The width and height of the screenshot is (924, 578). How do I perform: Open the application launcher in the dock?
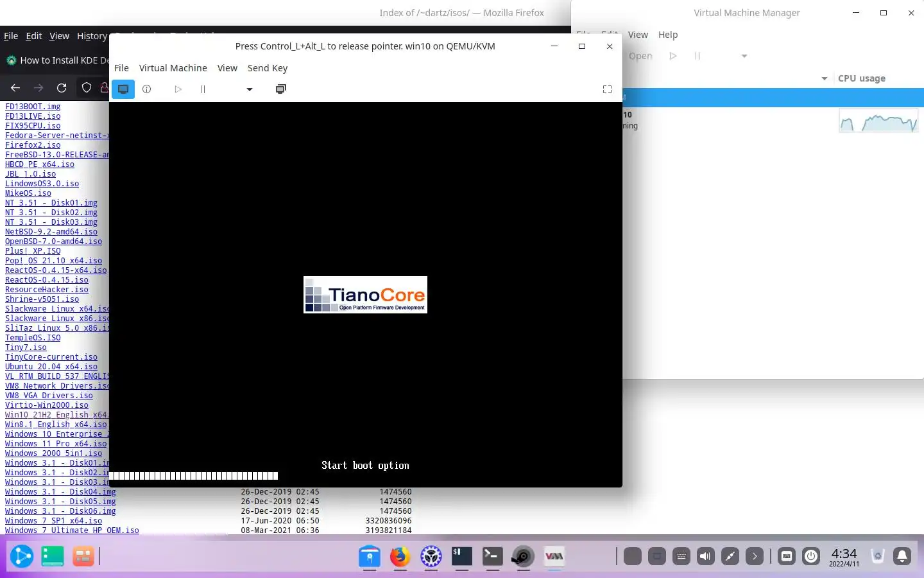(x=21, y=556)
